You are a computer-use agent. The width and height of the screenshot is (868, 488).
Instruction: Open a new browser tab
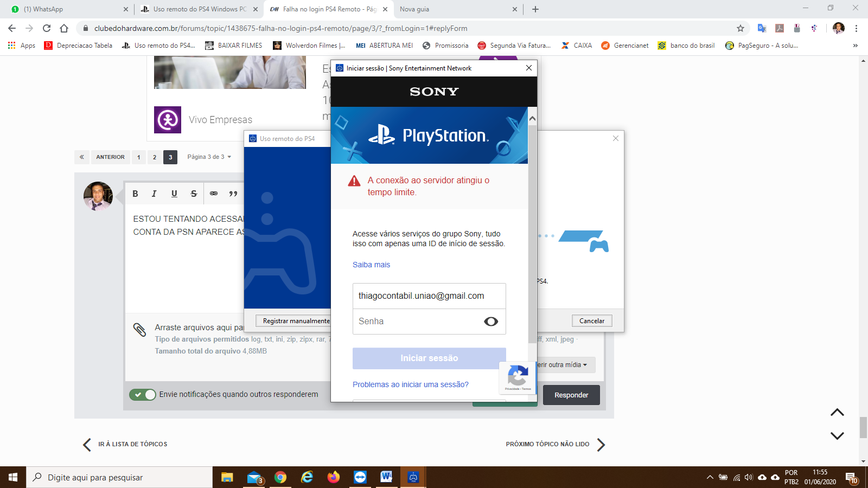(x=535, y=9)
